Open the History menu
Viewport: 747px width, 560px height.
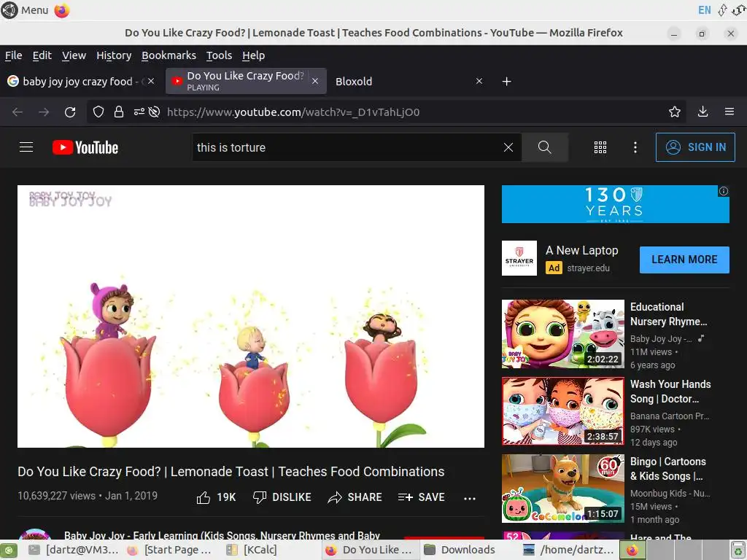[114, 55]
